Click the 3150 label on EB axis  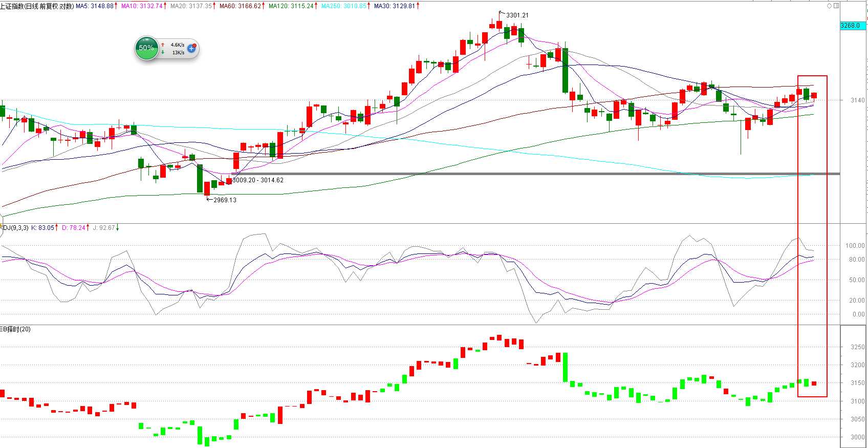coord(858,383)
